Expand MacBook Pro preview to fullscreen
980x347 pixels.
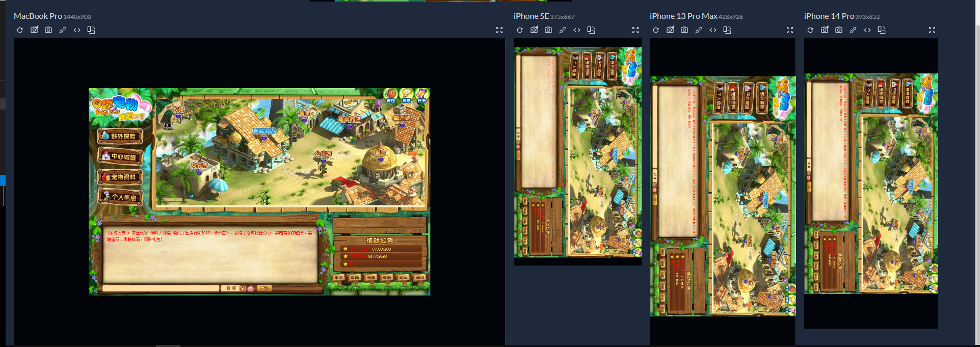pyautogui.click(x=499, y=30)
